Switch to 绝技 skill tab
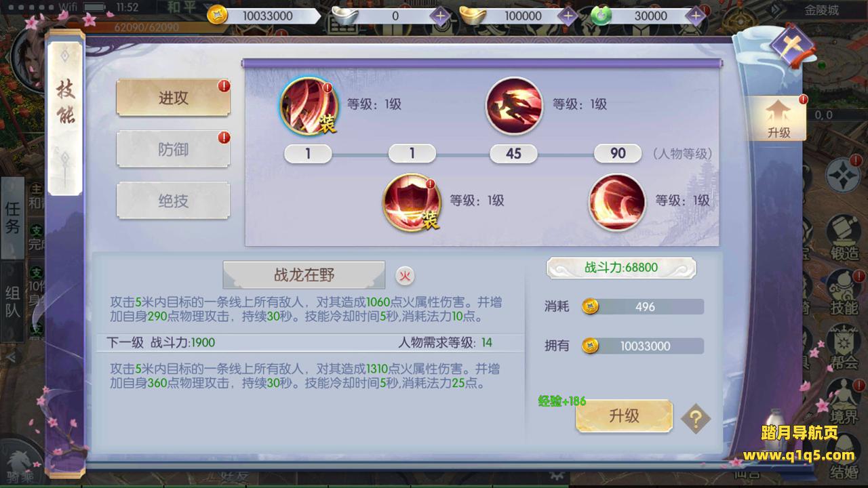 174,201
